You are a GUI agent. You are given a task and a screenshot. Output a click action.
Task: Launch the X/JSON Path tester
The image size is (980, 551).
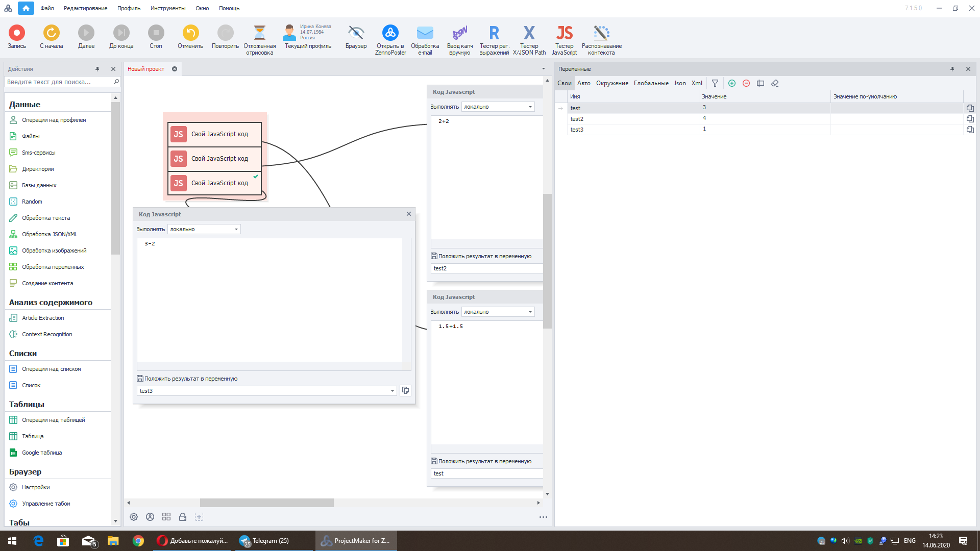coord(529,40)
